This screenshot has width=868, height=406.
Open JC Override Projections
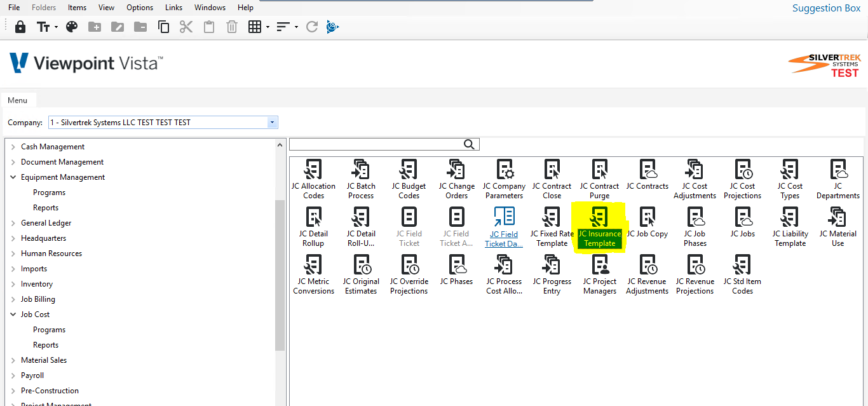pyautogui.click(x=409, y=274)
